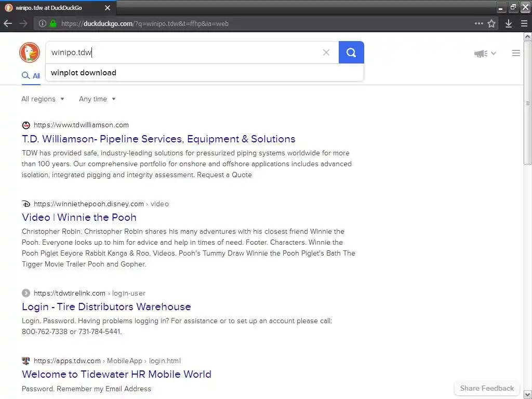Click the Christopher Robin description snippet

coord(188,248)
